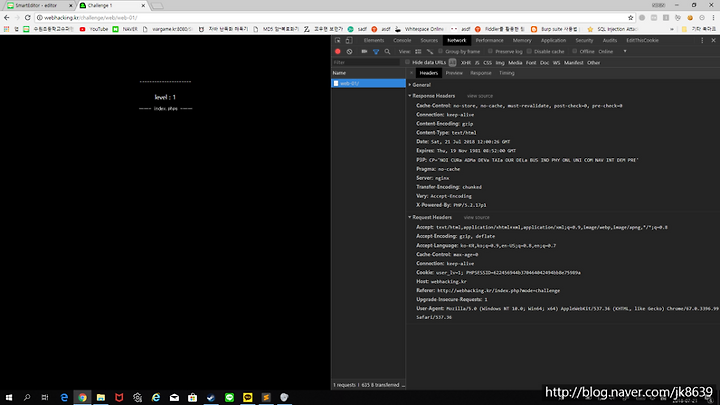Enable Offline checkbox
Screen dimensions: 720x405
pos(574,51)
